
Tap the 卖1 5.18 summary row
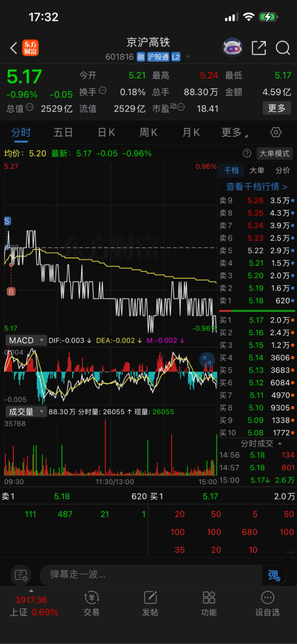click(x=74, y=496)
